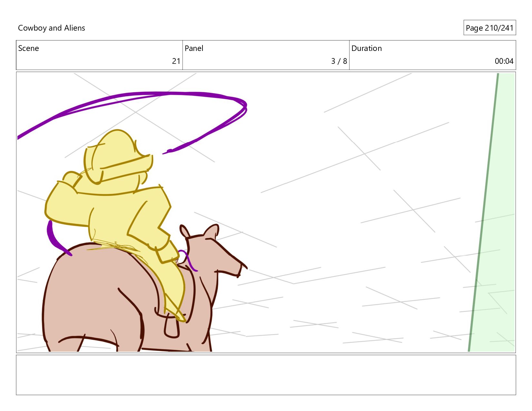Viewport: 532px width, 411px height.
Task: Click the 'Panel' header label
Action: [x=194, y=48]
